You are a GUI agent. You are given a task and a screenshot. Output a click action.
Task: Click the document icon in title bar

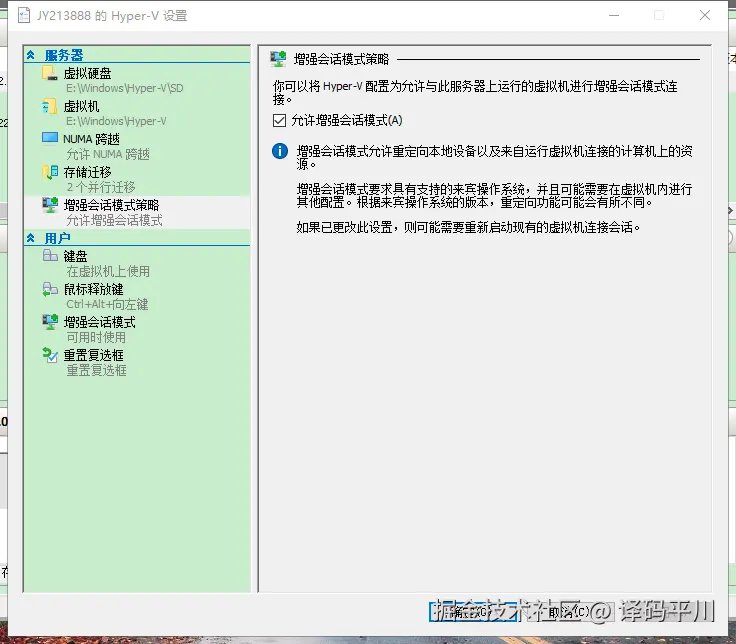point(24,15)
